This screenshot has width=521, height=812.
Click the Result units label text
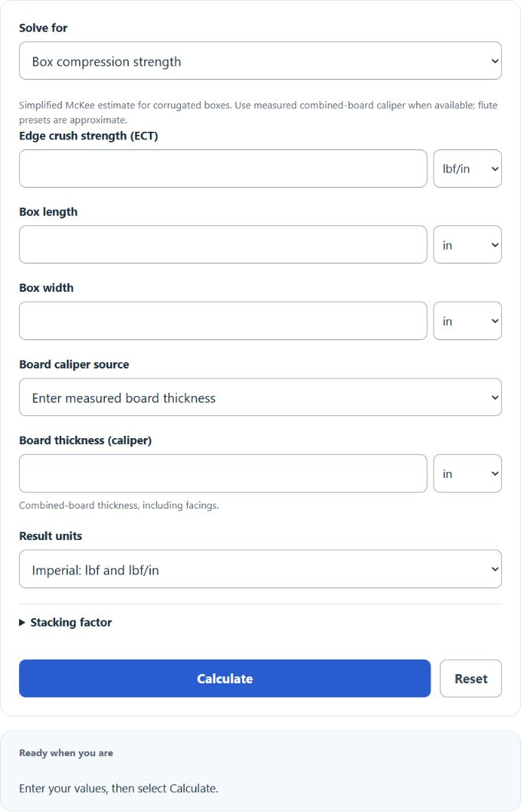51,536
